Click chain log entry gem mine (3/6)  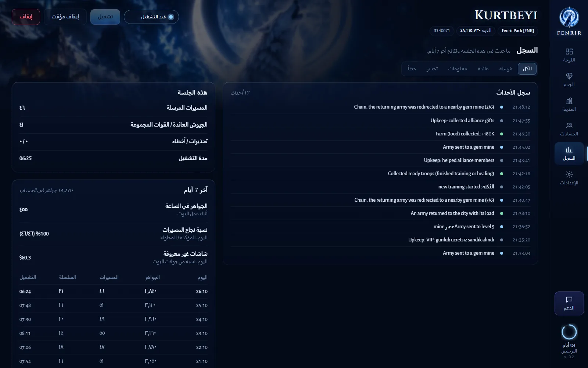[x=380, y=200]
